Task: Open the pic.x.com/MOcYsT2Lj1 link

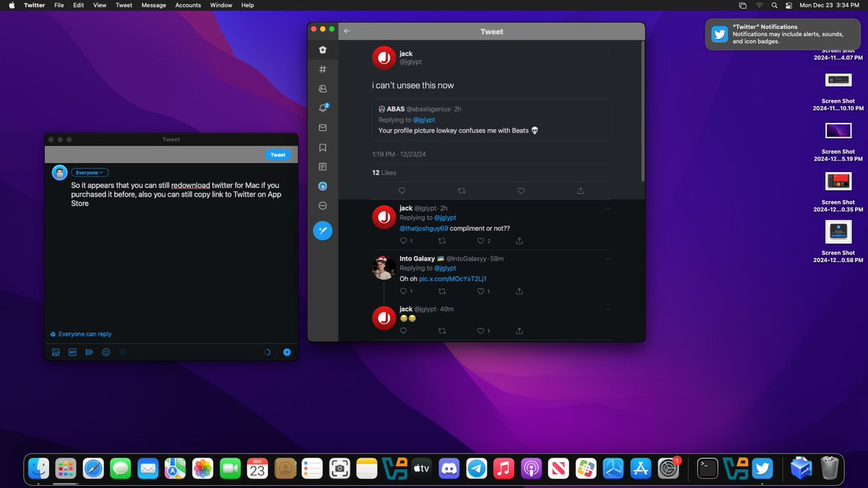Action: [453, 278]
